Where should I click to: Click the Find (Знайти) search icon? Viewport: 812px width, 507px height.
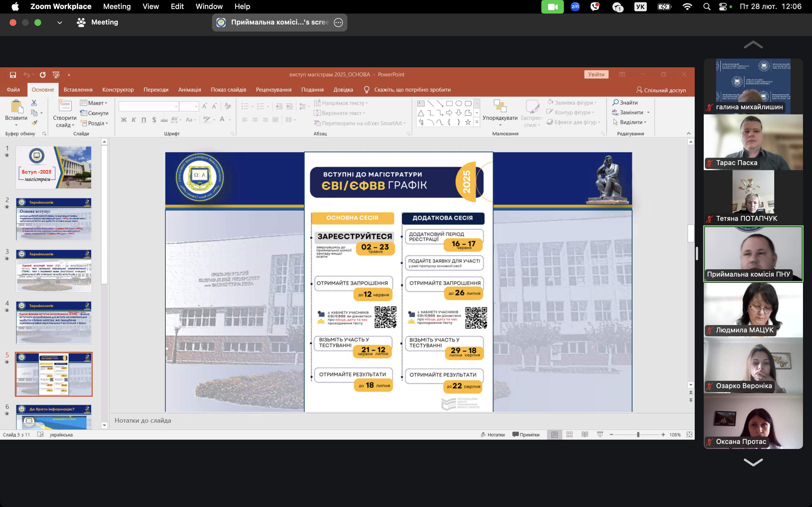point(615,103)
